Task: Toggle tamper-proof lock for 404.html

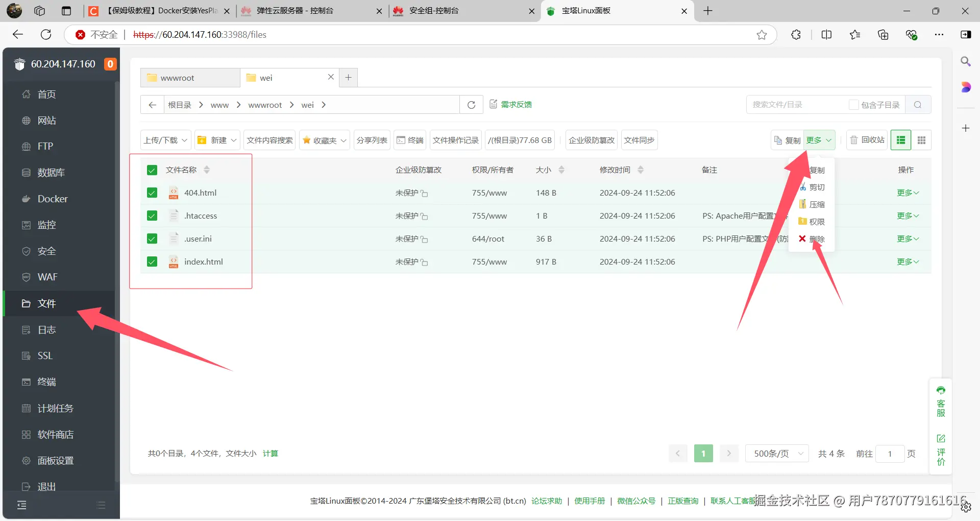Action: coord(424,193)
